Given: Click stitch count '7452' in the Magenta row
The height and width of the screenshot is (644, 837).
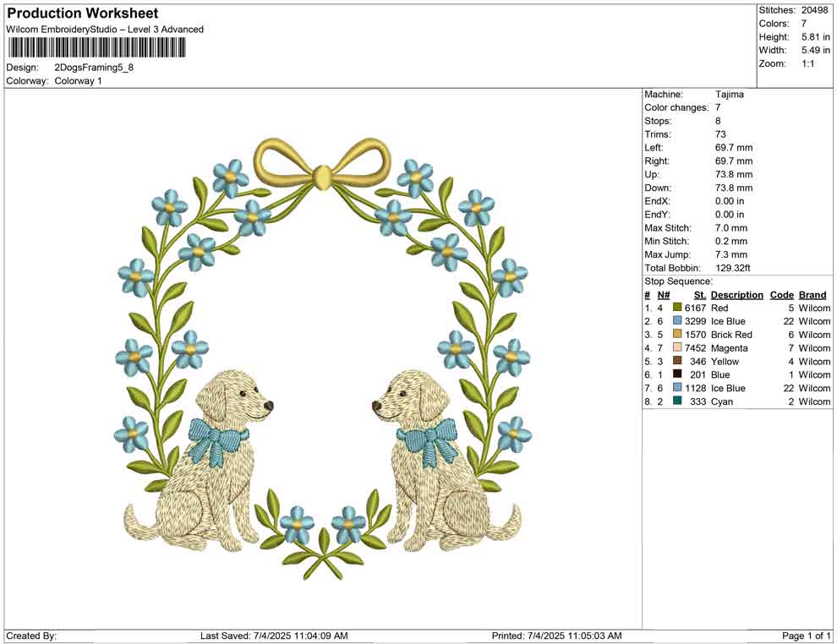Looking at the screenshot, I should pyautogui.click(x=696, y=348).
